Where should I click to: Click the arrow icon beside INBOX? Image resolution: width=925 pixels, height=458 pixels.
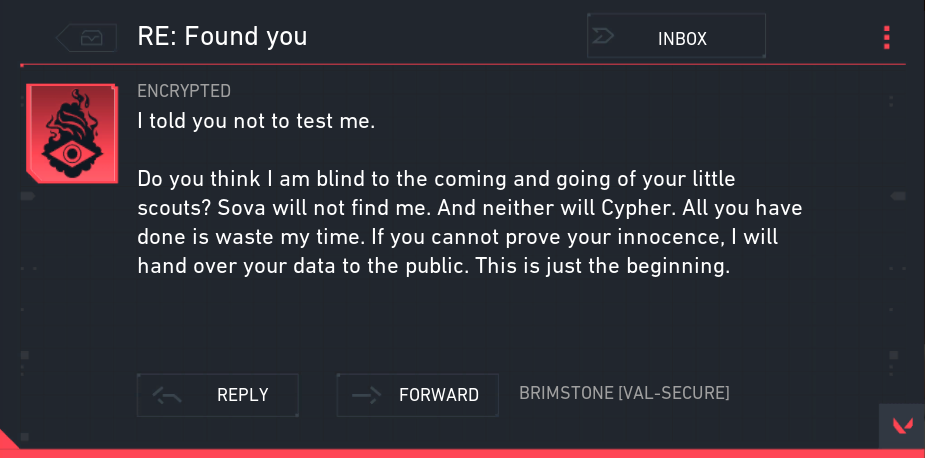coord(605,38)
